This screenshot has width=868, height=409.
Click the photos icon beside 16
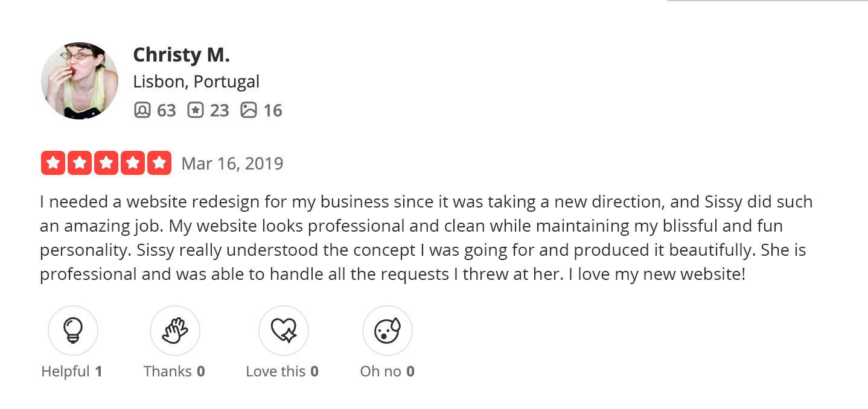click(248, 110)
